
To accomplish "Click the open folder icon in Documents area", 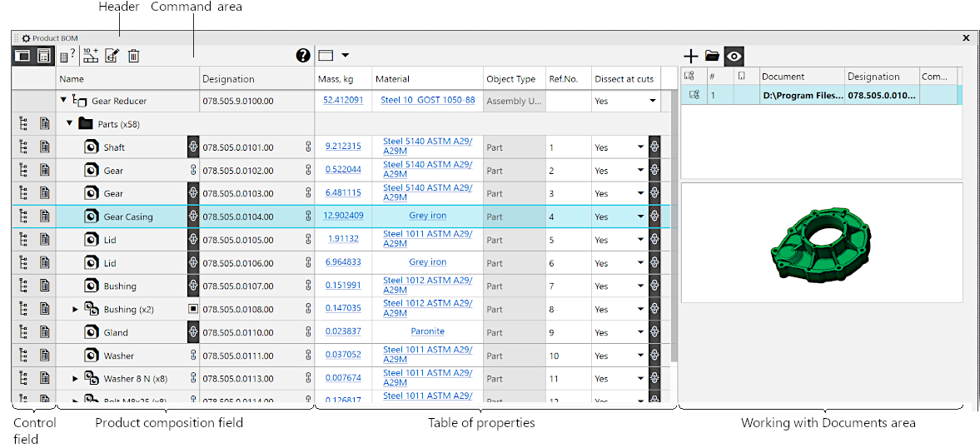I will pos(712,57).
